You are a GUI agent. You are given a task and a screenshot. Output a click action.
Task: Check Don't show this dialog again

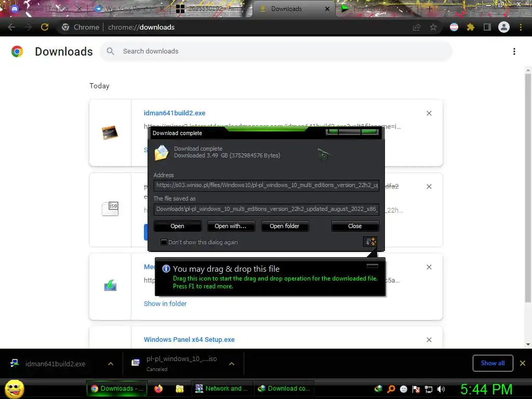pos(164,242)
